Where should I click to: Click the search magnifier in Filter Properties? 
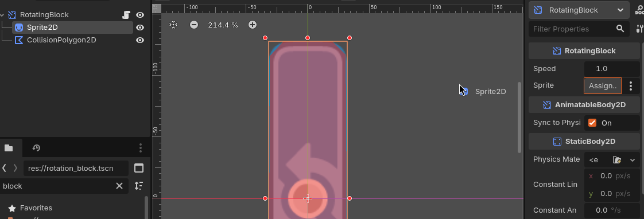(x=620, y=29)
